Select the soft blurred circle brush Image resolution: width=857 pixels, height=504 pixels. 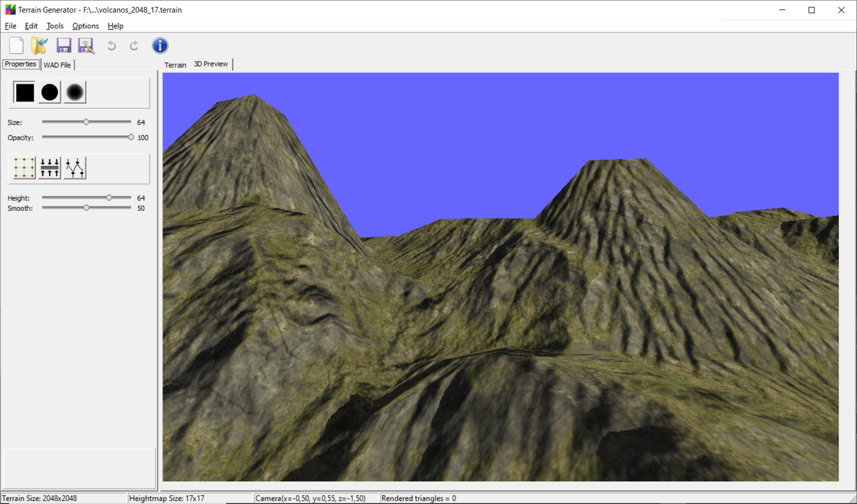(75, 92)
